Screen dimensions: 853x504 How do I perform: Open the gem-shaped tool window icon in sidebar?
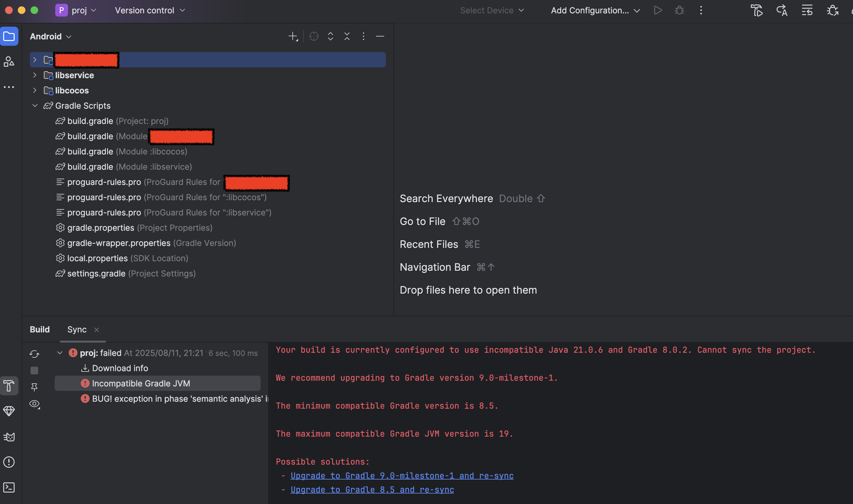click(x=9, y=411)
